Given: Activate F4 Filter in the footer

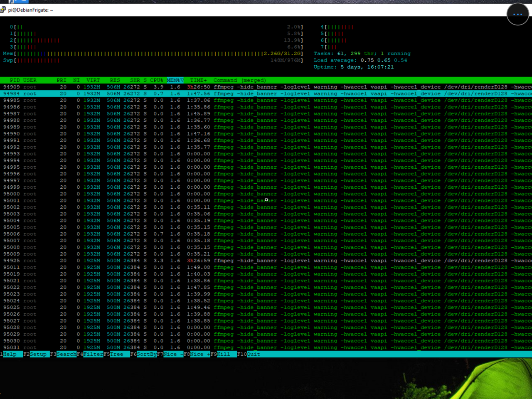Looking at the screenshot, I should point(90,355).
